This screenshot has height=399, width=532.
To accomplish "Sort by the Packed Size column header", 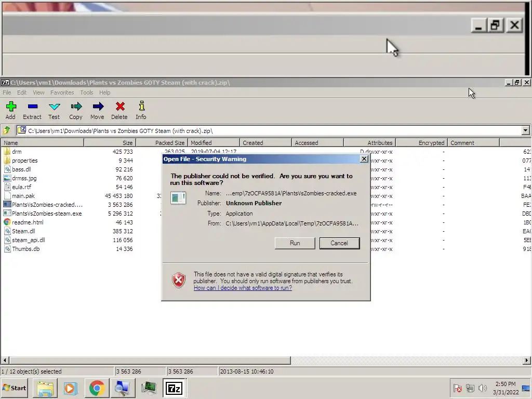I will tap(162, 142).
